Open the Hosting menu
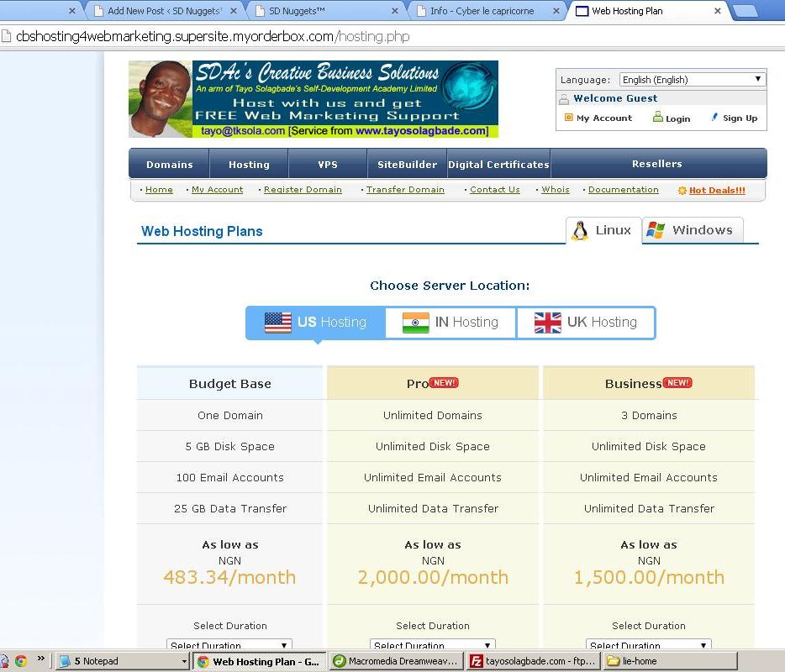Screen dimensions: 785x672 249,164
